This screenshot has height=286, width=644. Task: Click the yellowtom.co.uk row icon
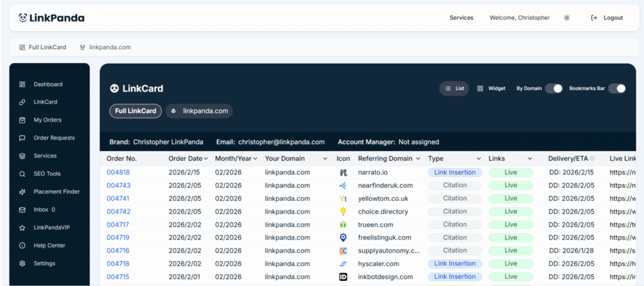click(x=343, y=198)
